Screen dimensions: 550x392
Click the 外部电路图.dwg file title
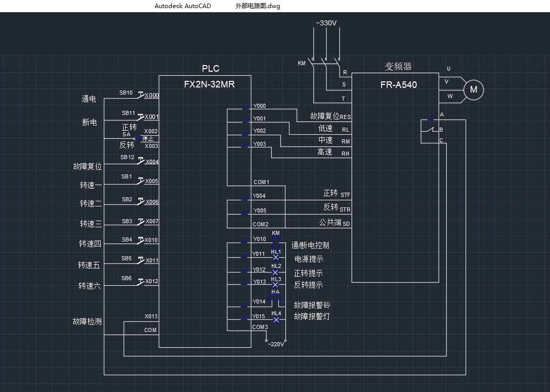[257, 6]
